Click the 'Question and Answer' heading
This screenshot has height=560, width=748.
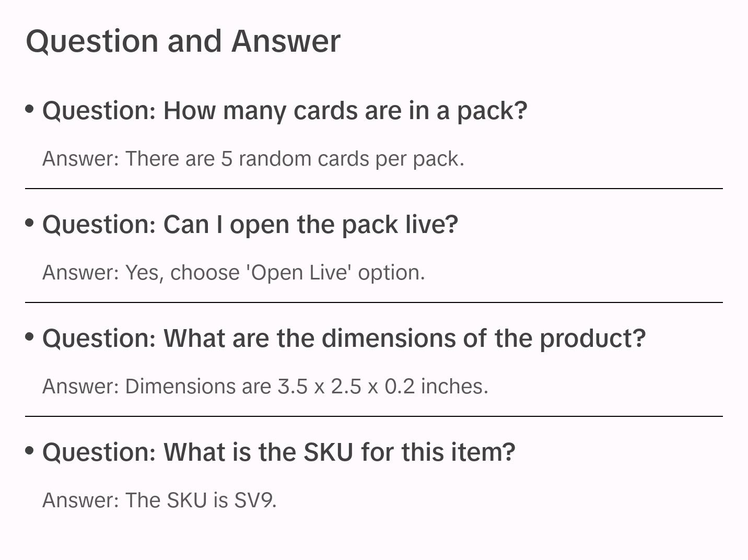[x=183, y=41]
